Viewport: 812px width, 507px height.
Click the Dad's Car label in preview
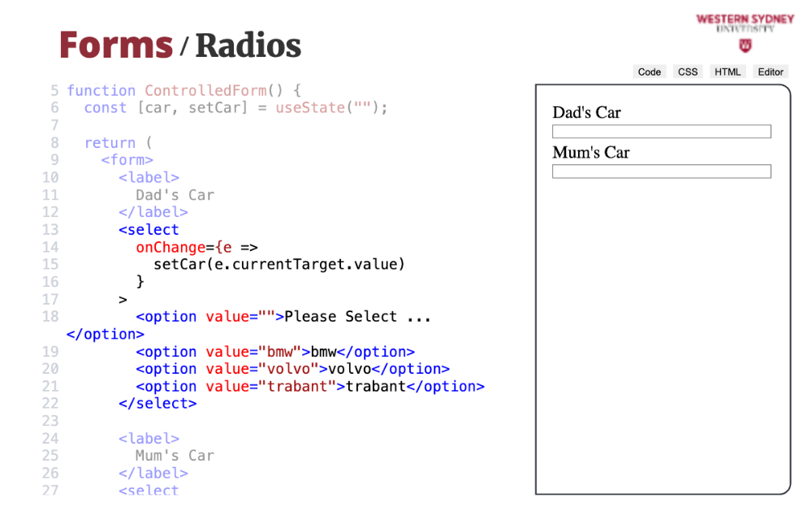click(x=586, y=113)
